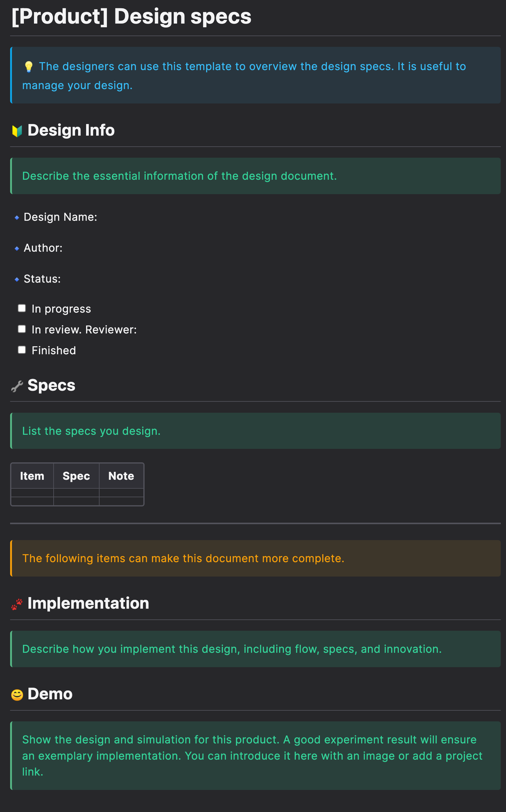Click the orange callout about following items
This screenshot has height=812, width=506.
click(255, 558)
